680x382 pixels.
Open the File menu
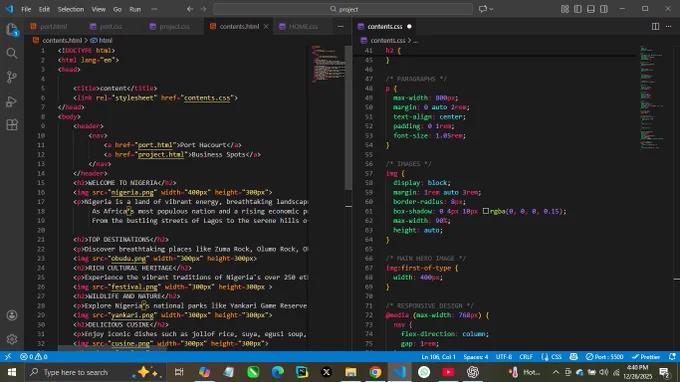tap(26, 9)
